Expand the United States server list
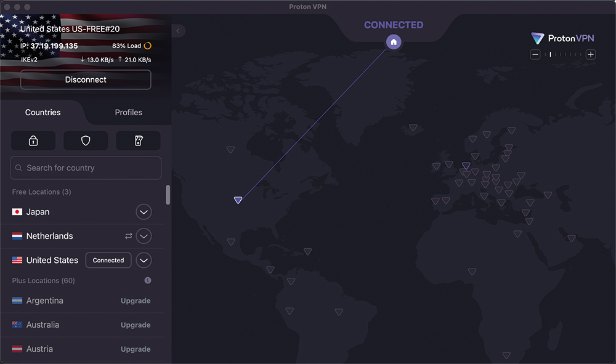Viewport: 616px width, 364px height. (x=144, y=261)
